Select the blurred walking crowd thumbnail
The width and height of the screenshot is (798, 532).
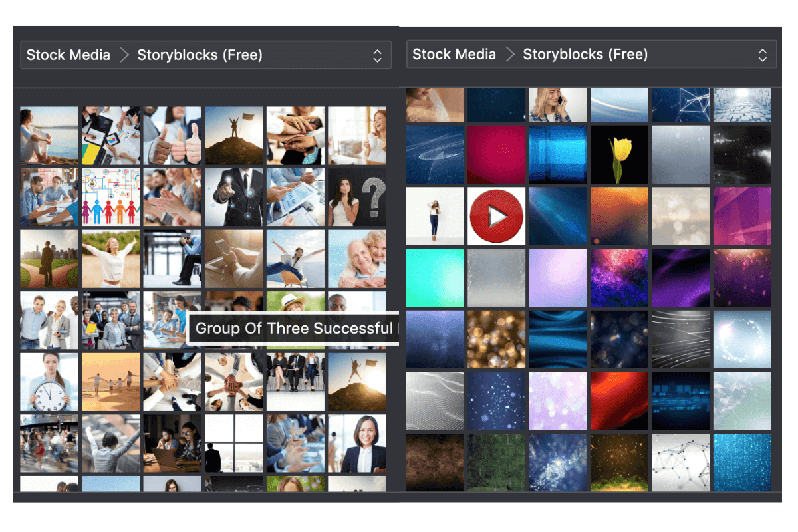coord(49,444)
